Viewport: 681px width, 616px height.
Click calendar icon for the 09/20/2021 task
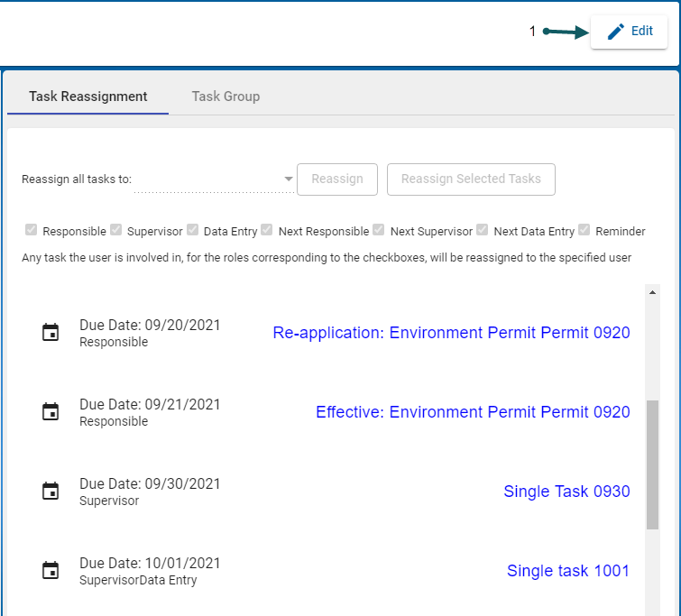coord(51,333)
